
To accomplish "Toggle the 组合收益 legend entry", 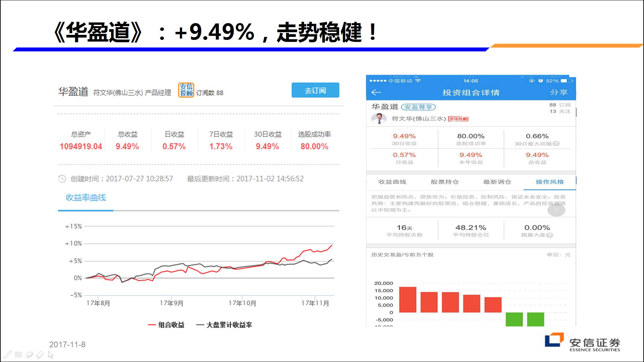I will (166, 325).
